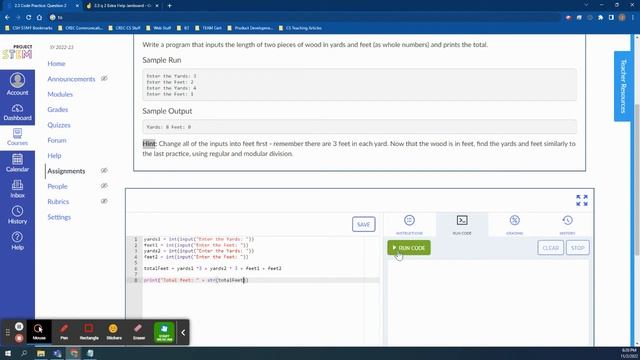Switch to the Instructions tab
The width and height of the screenshot is (640, 360).
click(409, 224)
